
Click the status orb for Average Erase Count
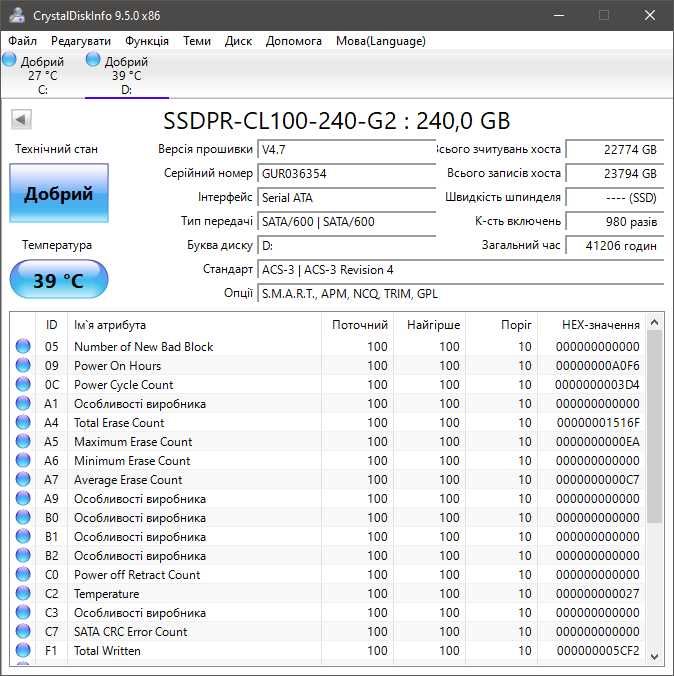click(x=23, y=479)
